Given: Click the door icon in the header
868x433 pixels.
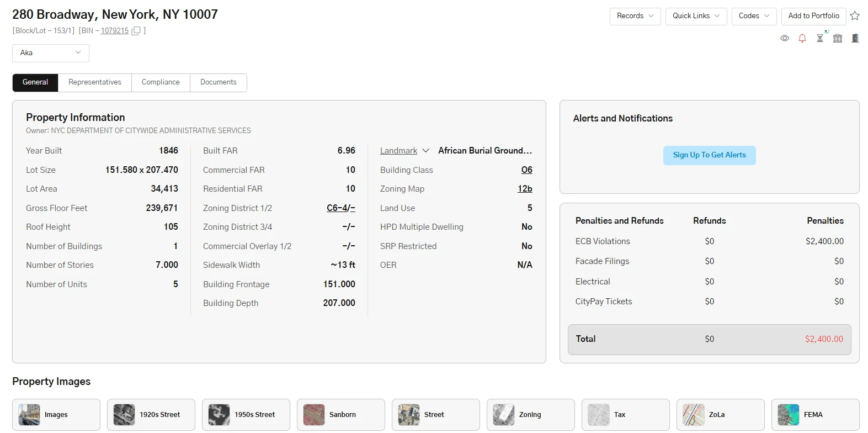Looking at the screenshot, I should [x=855, y=38].
